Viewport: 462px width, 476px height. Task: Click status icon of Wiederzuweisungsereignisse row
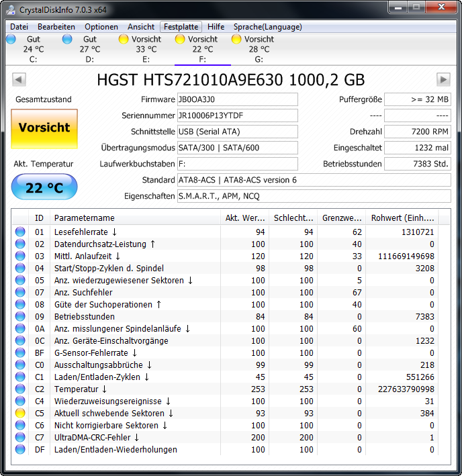point(20,401)
